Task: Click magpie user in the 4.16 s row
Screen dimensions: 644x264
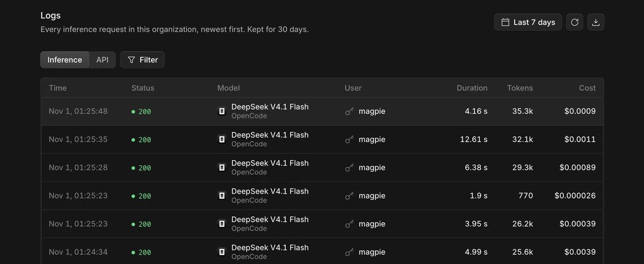Action: click(372, 111)
